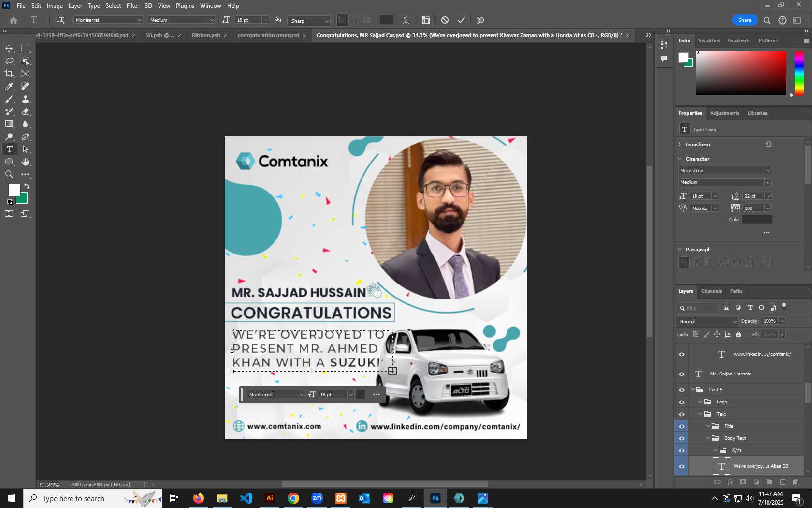The height and width of the screenshot is (508, 812).
Task: Pick a color from the color field
Action: [741, 73]
